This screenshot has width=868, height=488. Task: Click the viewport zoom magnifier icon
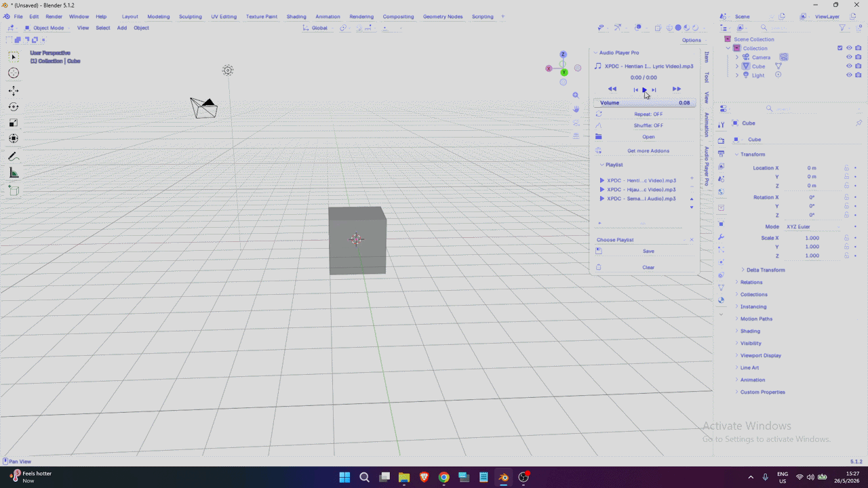576,96
